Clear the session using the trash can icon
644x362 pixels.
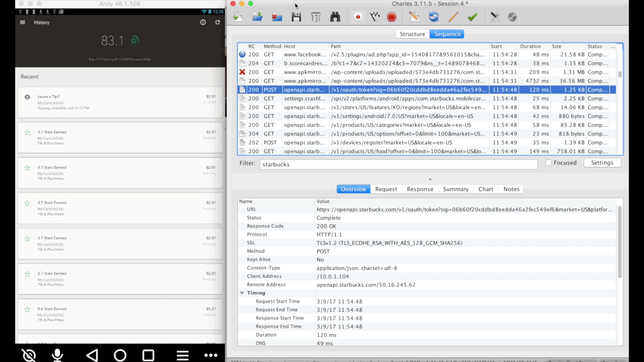[x=316, y=17]
